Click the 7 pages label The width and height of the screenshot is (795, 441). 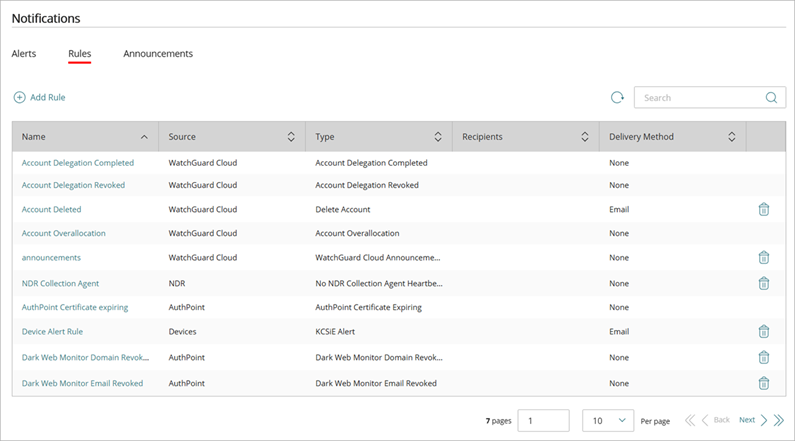pos(498,421)
